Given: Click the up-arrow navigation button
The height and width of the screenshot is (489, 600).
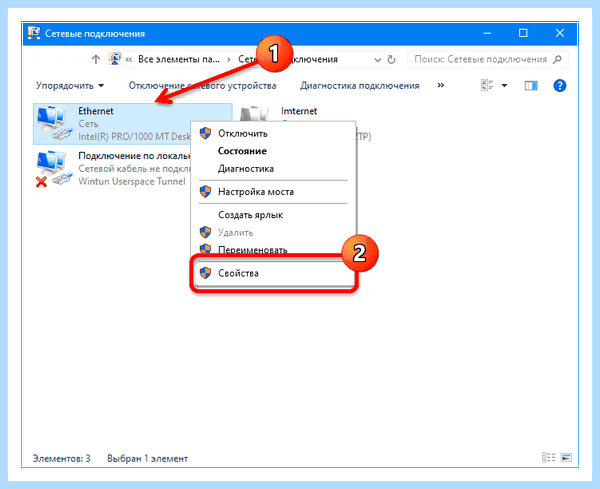Looking at the screenshot, I should 96,59.
